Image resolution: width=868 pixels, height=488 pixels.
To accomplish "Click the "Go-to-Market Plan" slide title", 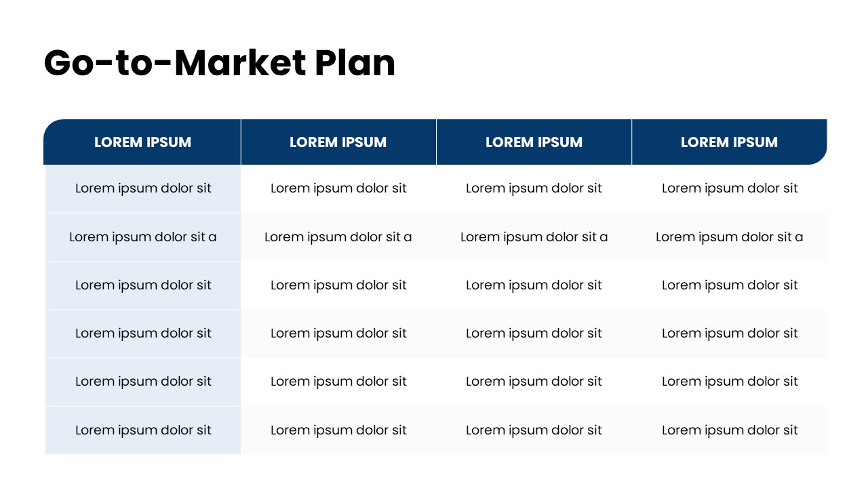I will [x=219, y=64].
